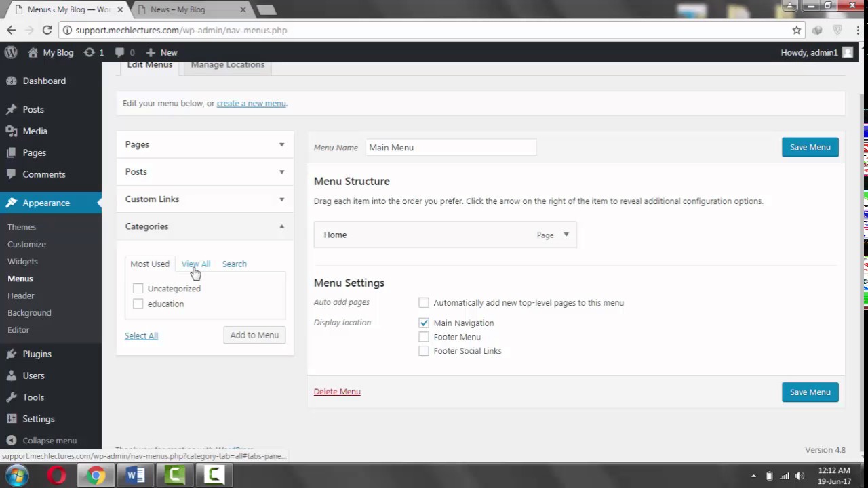Expand the Pages metabox arrow
This screenshot has height=488, width=868.
[281, 144]
